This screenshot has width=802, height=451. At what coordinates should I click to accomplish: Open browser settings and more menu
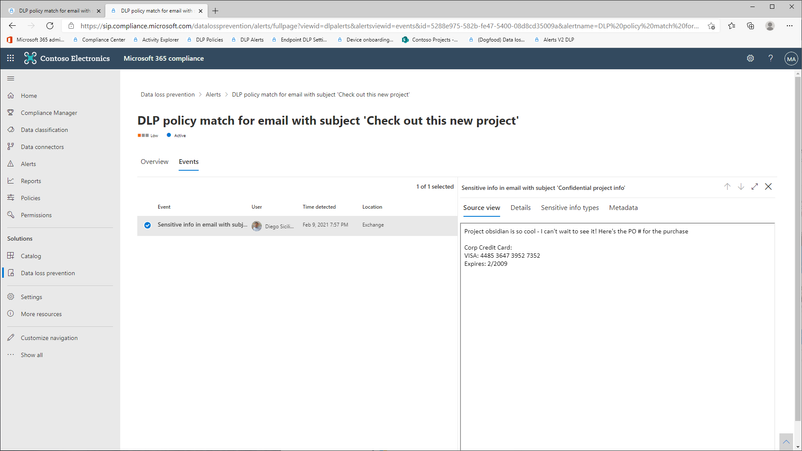coord(789,26)
